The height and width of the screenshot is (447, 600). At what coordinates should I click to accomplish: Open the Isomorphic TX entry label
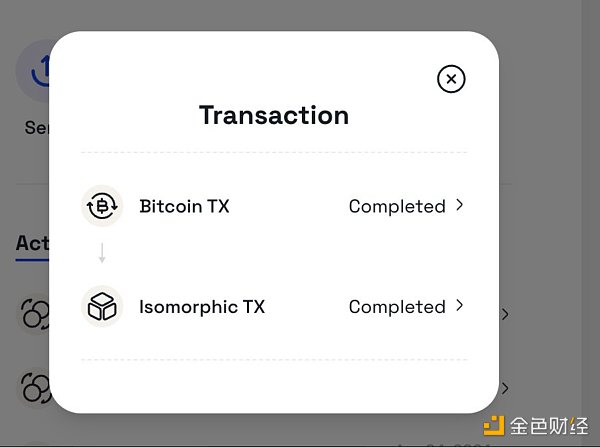click(x=202, y=307)
